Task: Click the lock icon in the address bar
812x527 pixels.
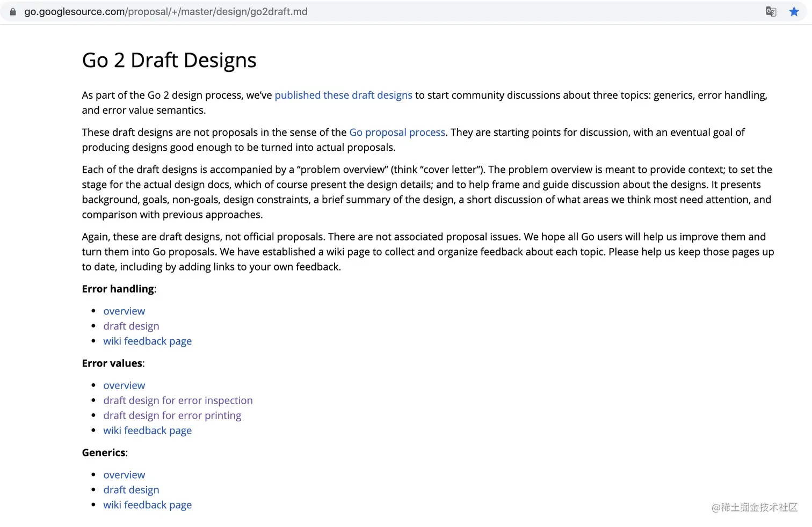Action: (x=13, y=12)
